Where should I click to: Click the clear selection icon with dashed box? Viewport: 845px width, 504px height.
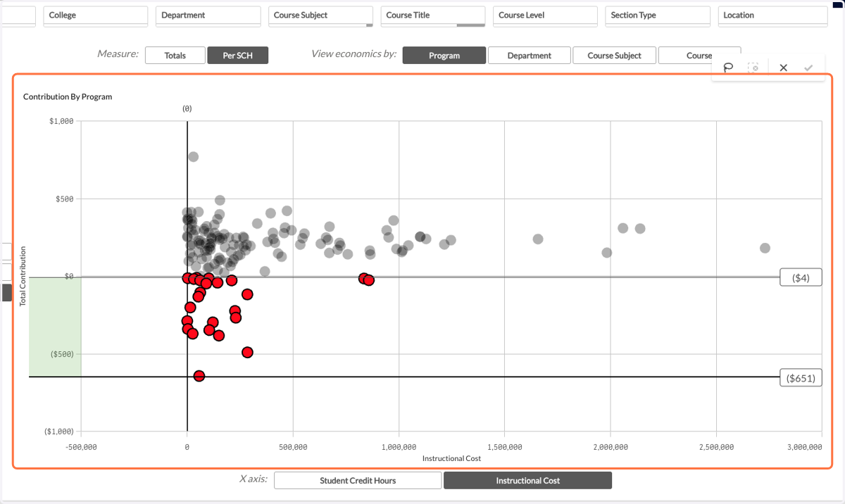(753, 68)
